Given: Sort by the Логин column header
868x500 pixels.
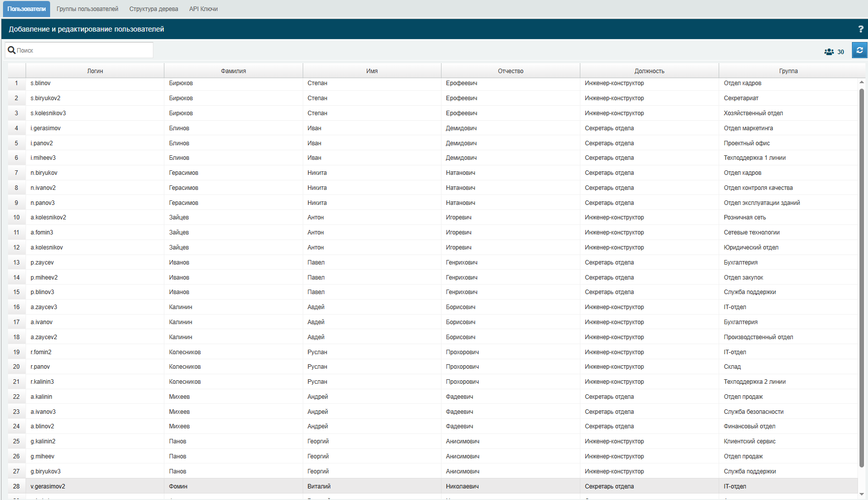Looking at the screenshot, I should pyautogui.click(x=95, y=71).
